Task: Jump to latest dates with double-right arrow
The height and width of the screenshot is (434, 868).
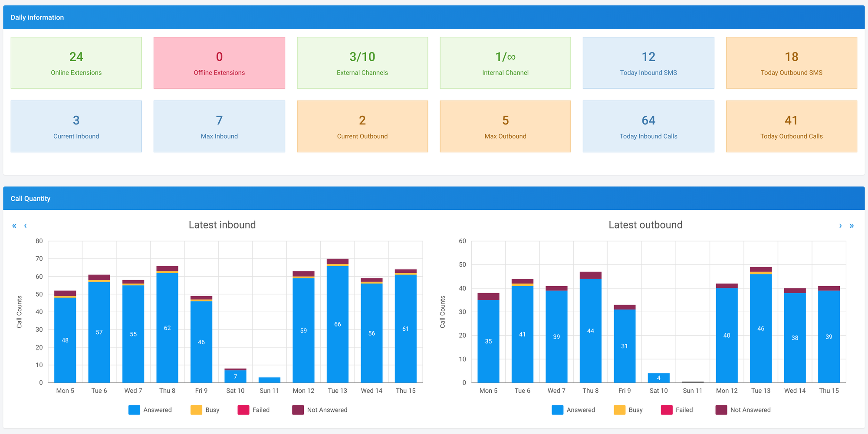Action: (852, 225)
